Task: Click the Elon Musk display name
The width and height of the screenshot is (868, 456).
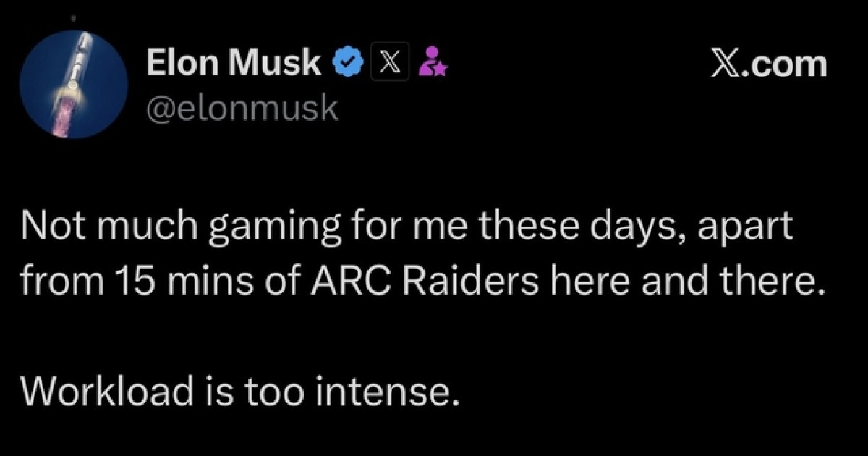Action: coord(234,64)
